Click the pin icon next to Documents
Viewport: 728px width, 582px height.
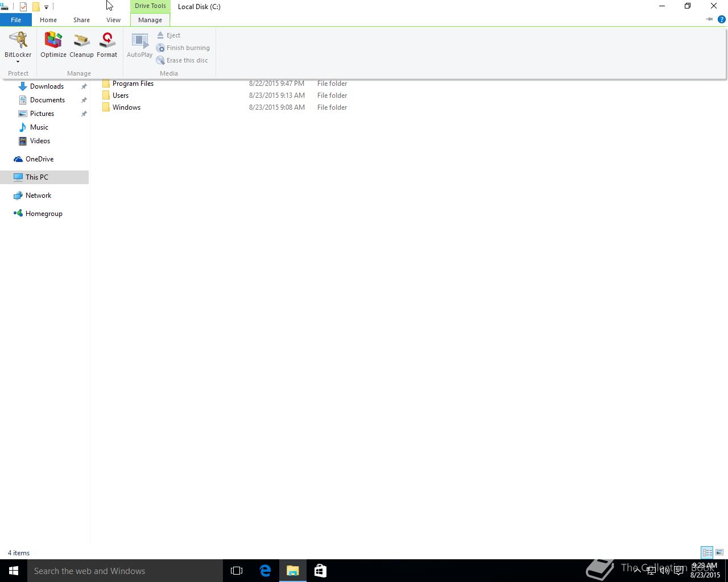click(x=84, y=100)
